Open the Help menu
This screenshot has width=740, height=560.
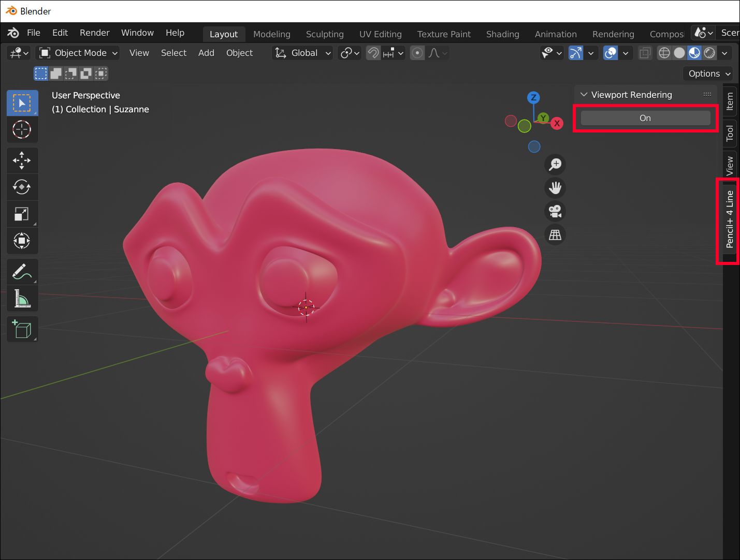(175, 33)
